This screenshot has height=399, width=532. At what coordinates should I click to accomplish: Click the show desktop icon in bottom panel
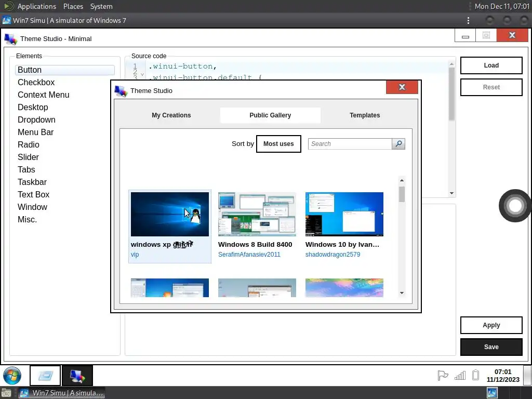tap(6, 393)
